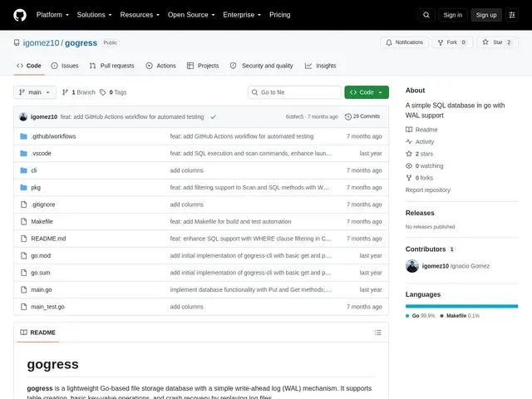Open the search magnifier in header
Screen dimensions: 532x399
click(x=426, y=15)
